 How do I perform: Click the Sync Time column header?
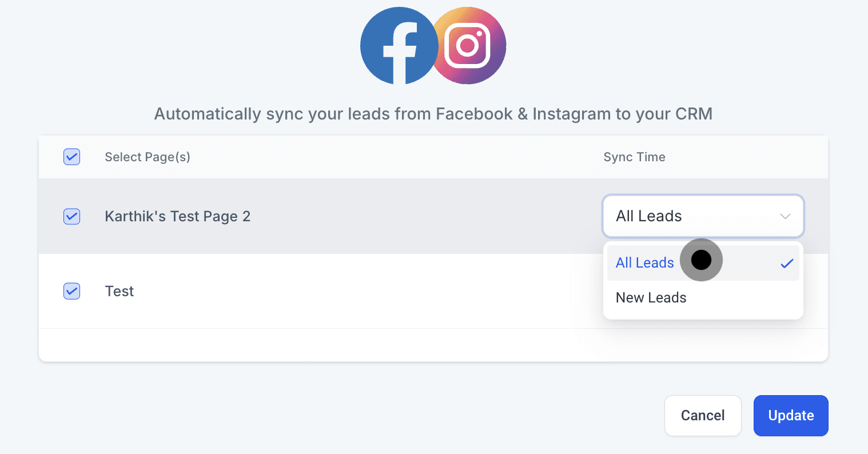634,157
